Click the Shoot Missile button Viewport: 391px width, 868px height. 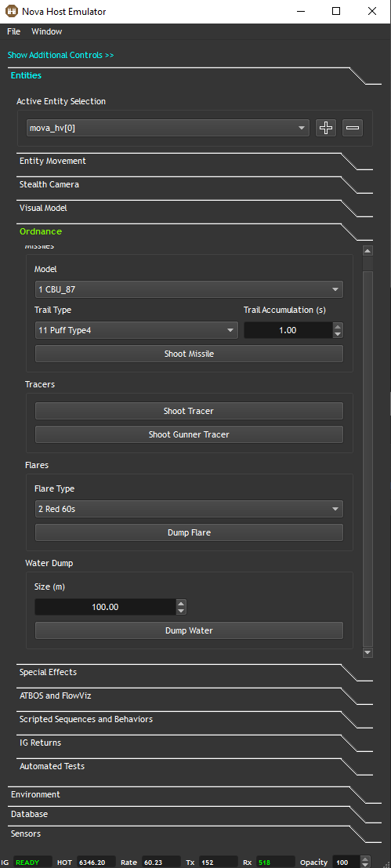[189, 354]
